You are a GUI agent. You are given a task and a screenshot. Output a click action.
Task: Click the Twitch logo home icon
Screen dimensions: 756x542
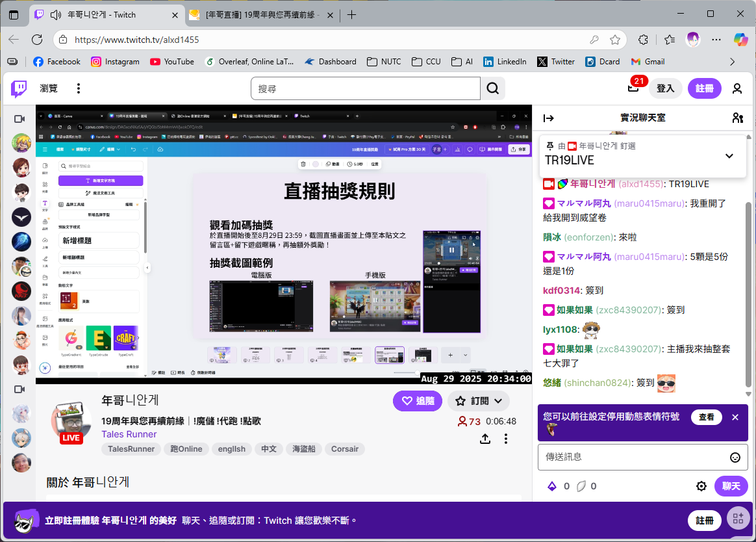tap(19, 88)
